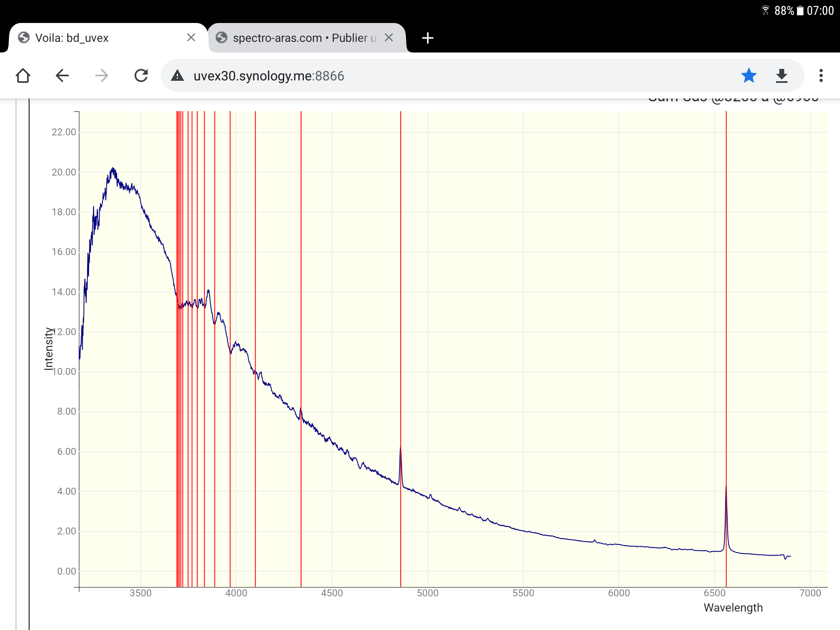This screenshot has height=630, width=840.
Task: Toggle the blue bookmark star
Action: point(749,75)
